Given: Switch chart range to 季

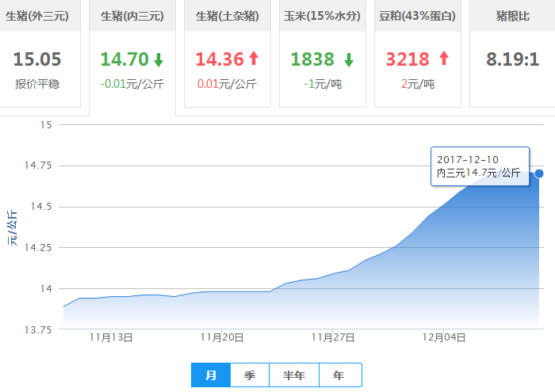Looking at the screenshot, I should [250, 375].
